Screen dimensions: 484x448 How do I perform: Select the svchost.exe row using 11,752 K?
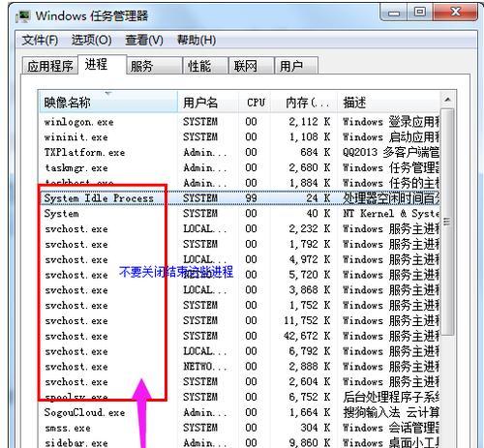239,320
